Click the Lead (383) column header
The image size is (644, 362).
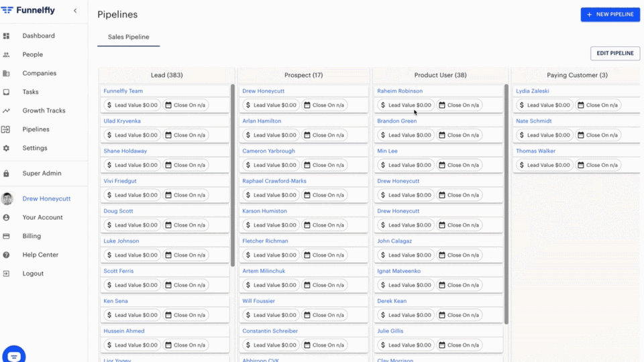click(x=167, y=75)
